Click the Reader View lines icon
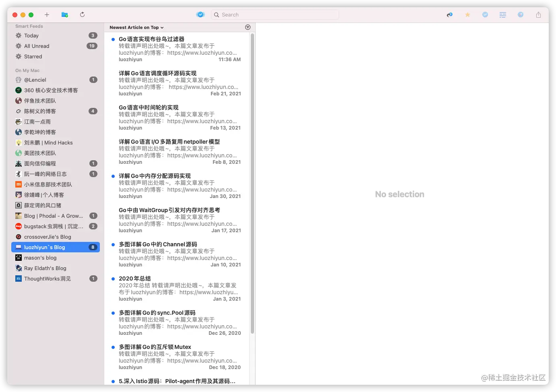 pyautogui.click(x=503, y=15)
